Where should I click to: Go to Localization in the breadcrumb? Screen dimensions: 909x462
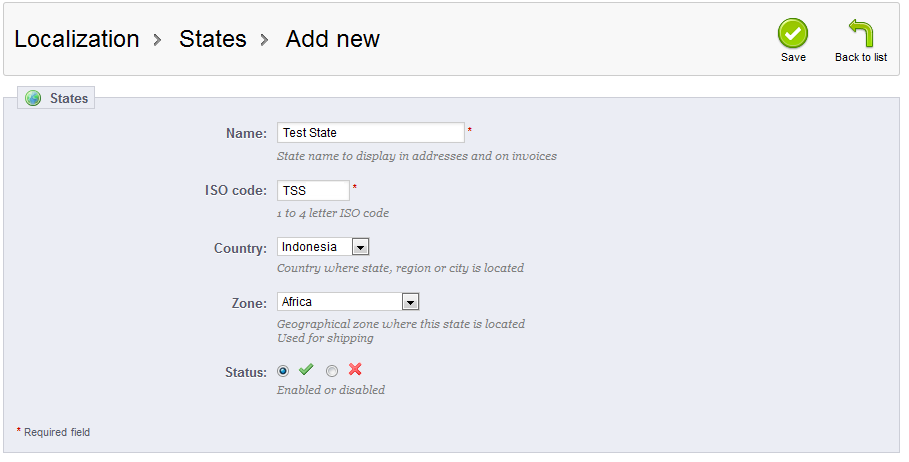pyautogui.click(x=77, y=39)
